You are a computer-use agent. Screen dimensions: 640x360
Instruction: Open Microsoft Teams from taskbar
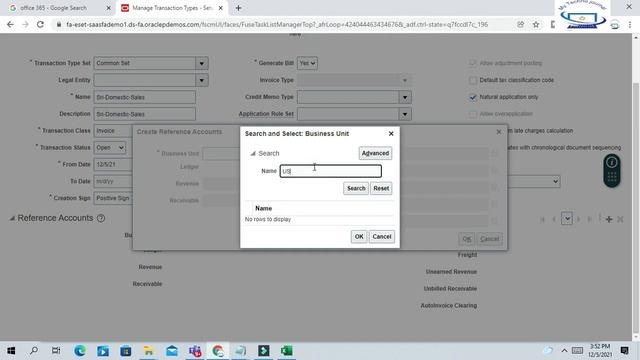pyautogui.click(x=195, y=351)
